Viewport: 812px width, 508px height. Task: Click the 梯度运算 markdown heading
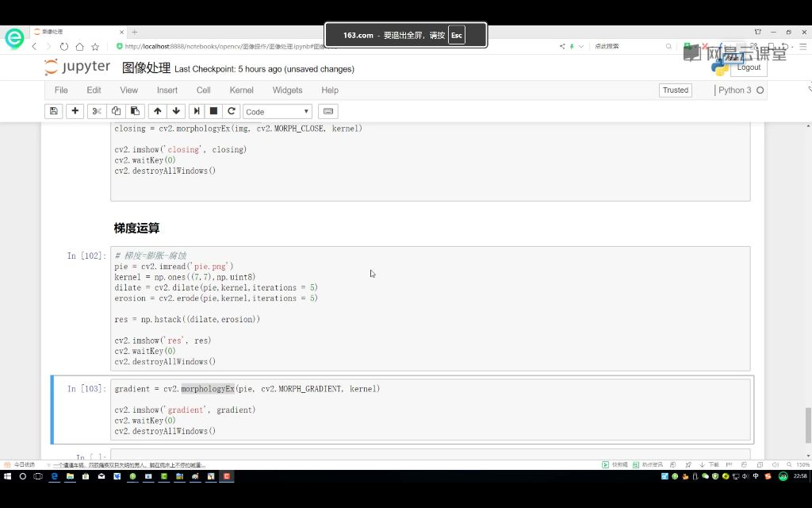click(136, 228)
